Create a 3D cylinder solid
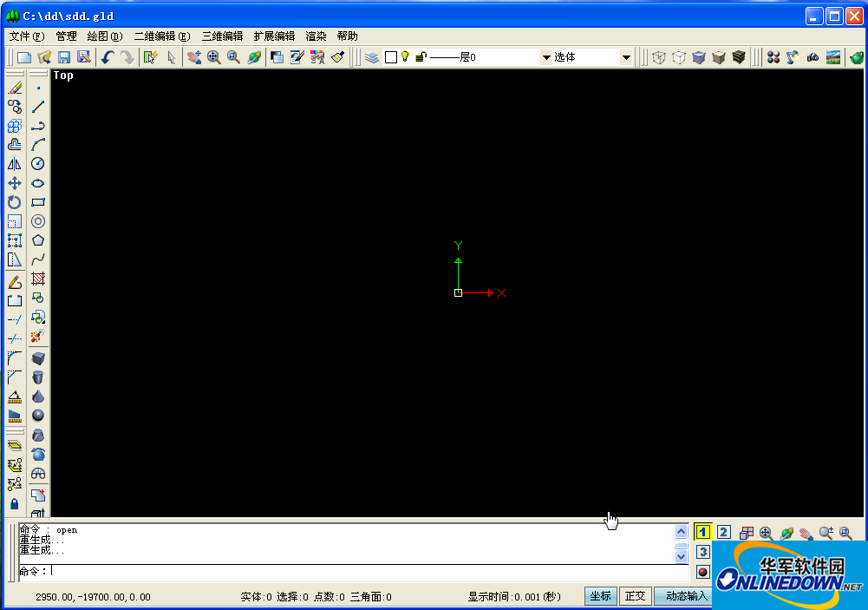The image size is (868, 610). point(38,377)
